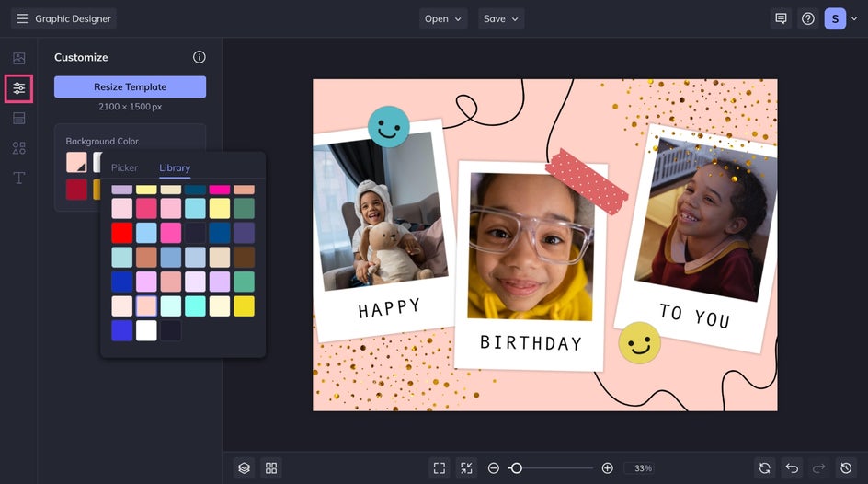
Task: Select the blue smiley sticker on canvas
Action: (389, 127)
